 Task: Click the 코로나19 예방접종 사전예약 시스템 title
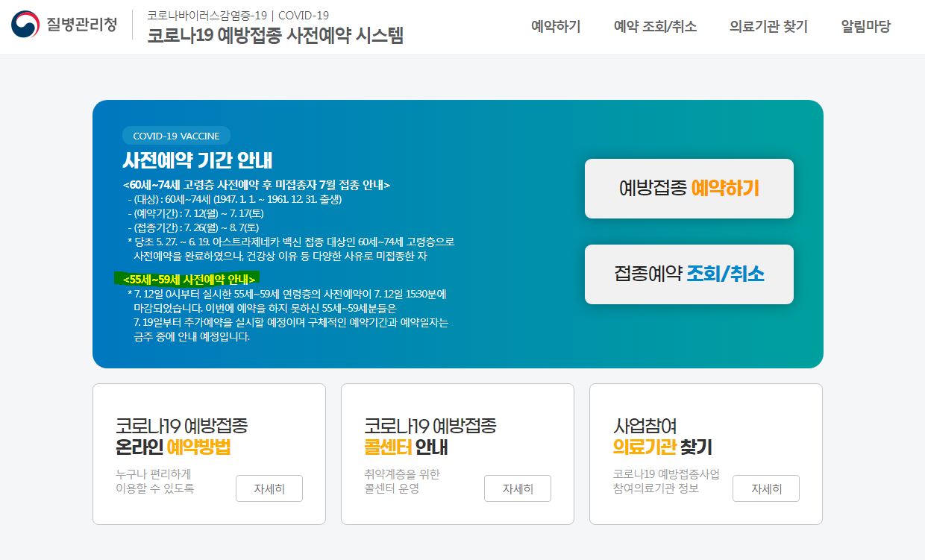(275, 35)
